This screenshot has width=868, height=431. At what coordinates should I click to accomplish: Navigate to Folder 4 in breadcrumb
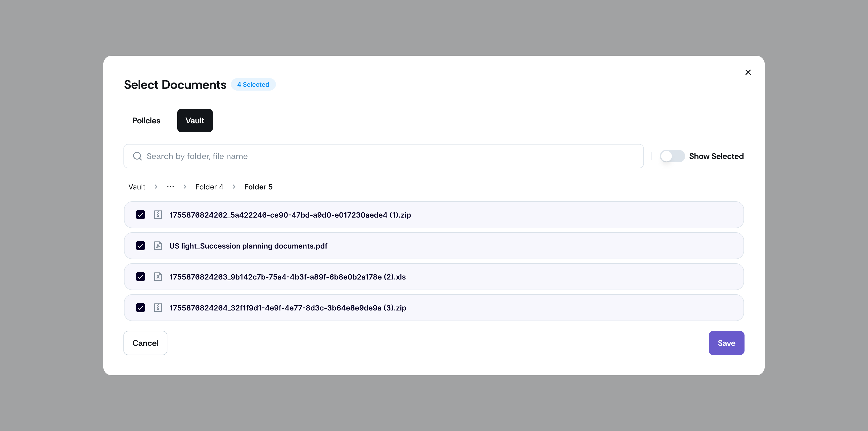[209, 187]
